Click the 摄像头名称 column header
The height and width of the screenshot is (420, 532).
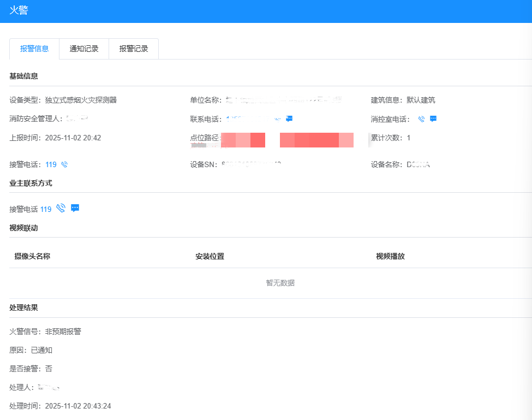tap(32, 256)
